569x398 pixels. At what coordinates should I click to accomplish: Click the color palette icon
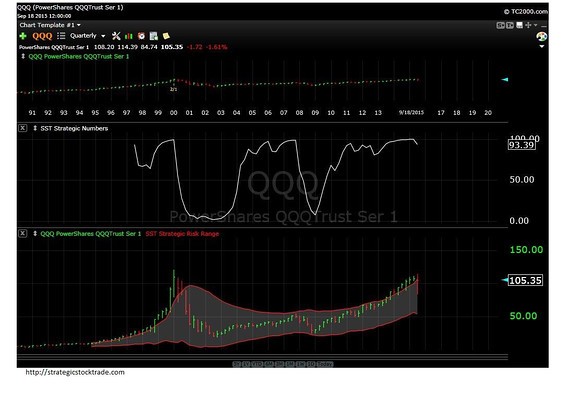point(541,36)
